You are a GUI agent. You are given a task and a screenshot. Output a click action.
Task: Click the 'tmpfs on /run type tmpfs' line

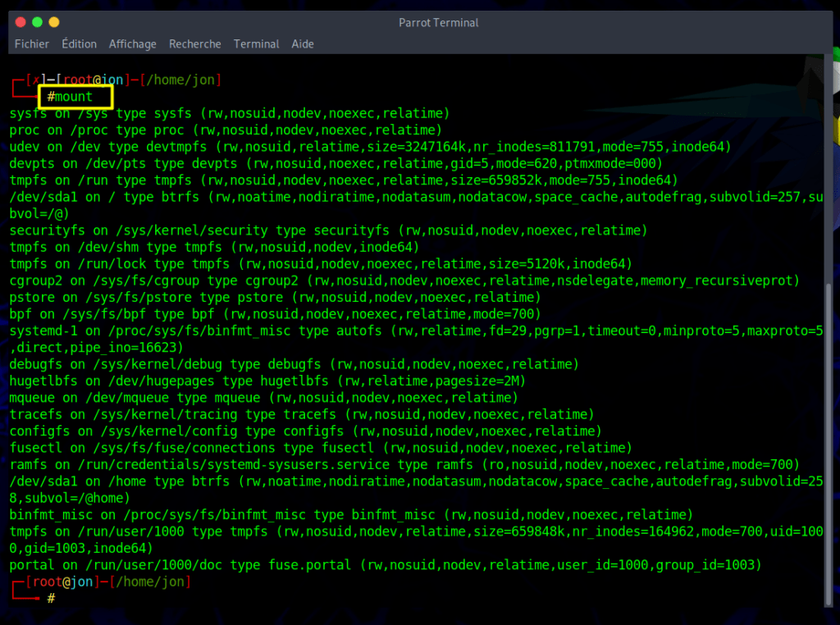click(x=344, y=180)
